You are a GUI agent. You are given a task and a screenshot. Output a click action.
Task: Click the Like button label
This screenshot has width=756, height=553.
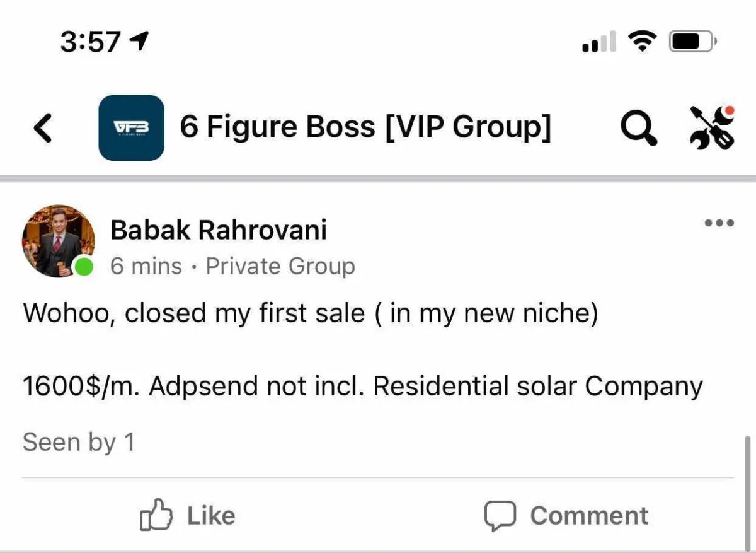pos(211,516)
